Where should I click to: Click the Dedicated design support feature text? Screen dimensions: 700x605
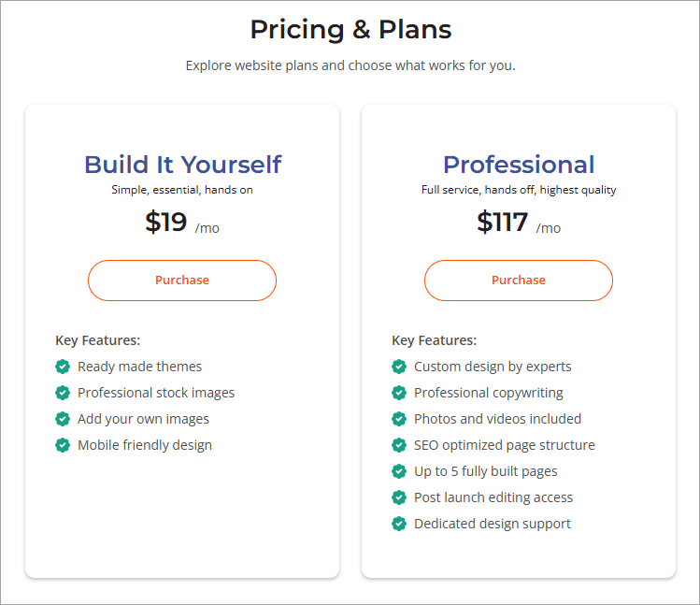(493, 524)
